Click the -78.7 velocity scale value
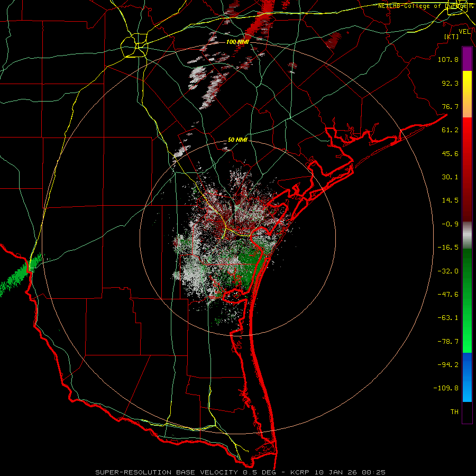Screen dimensions: 476x476 (448, 342)
